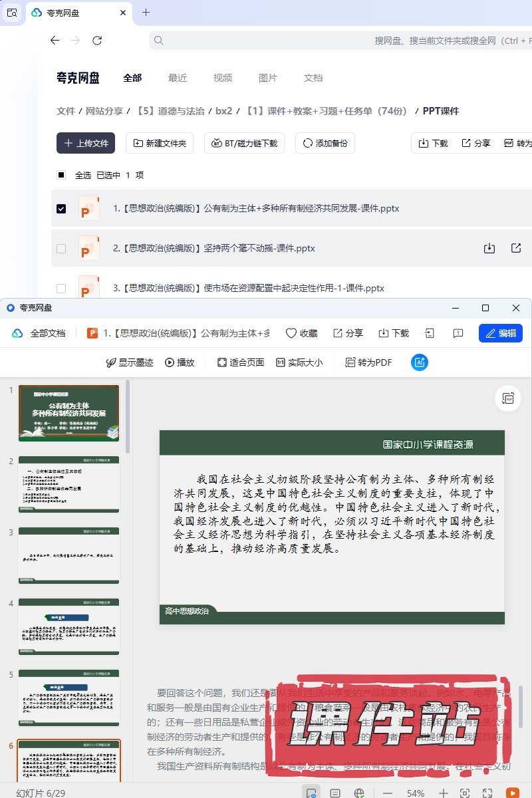Click the blue AI assistant icon

tap(420, 362)
